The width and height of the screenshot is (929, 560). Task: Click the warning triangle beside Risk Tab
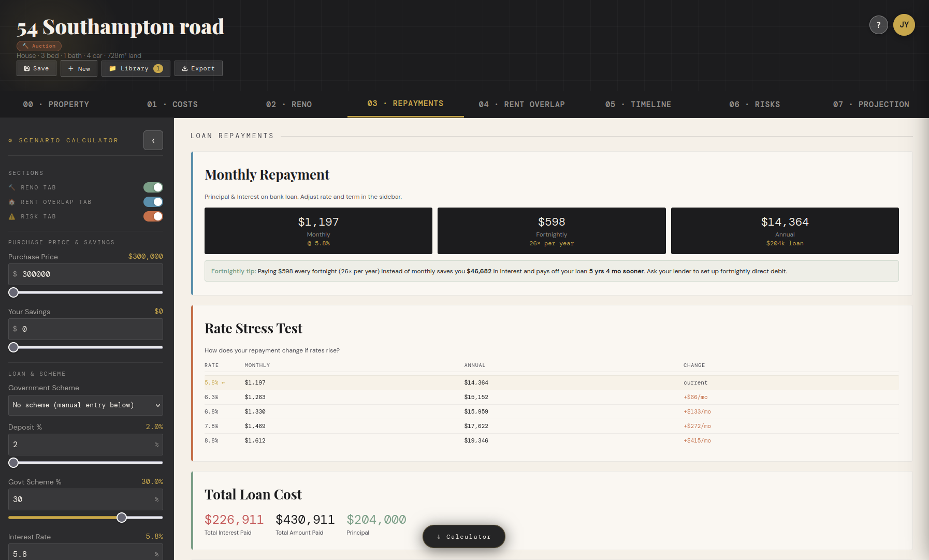pos(11,216)
